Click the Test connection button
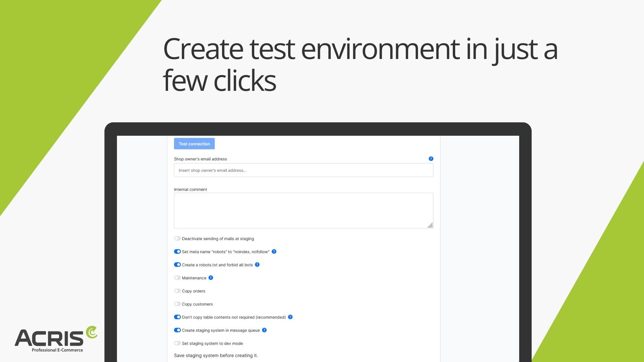This screenshot has width=644, height=362. click(194, 144)
